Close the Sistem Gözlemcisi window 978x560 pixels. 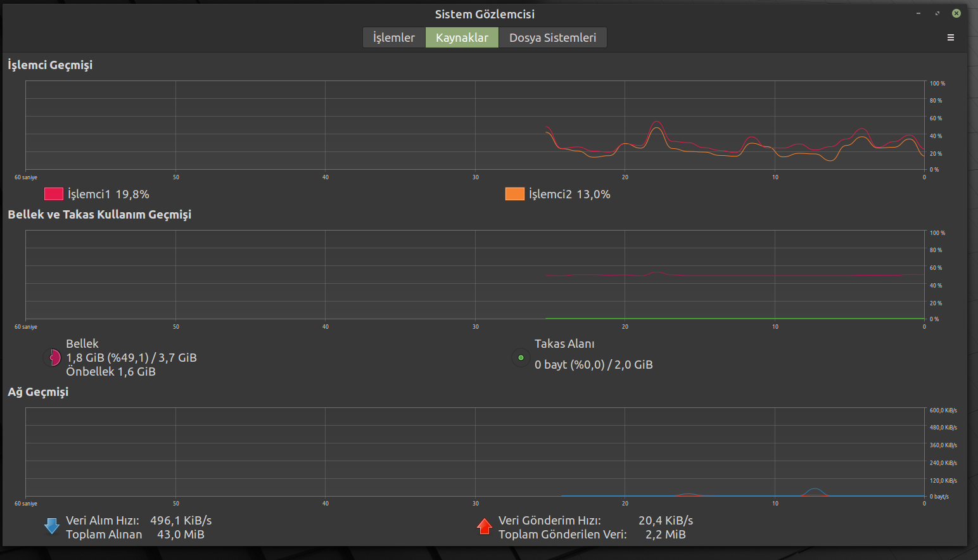(956, 13)
